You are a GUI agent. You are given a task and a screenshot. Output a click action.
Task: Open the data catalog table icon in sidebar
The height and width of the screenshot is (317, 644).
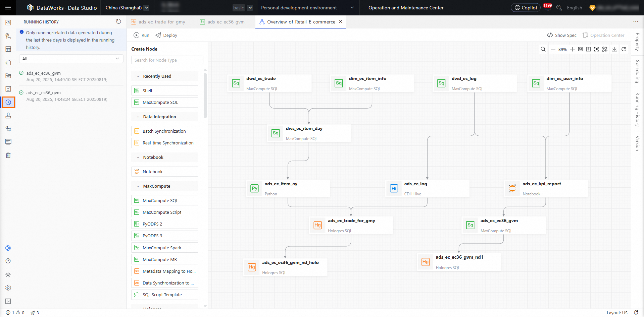[8, 49]
